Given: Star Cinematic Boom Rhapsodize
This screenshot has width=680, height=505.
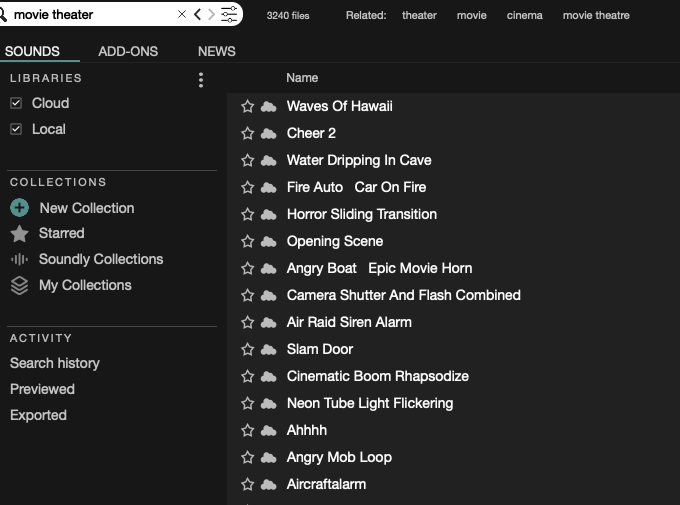Looking at the screenshot, I should 248,376.
